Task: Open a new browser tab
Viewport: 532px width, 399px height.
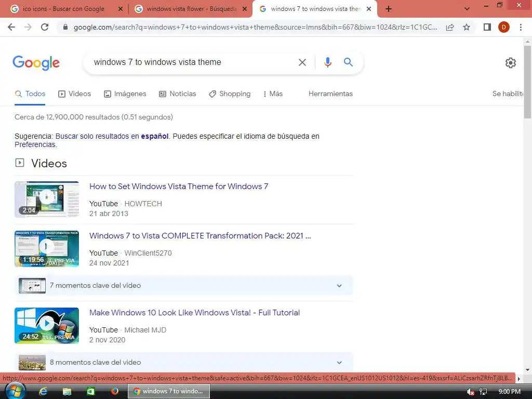Action: [389, 9]
